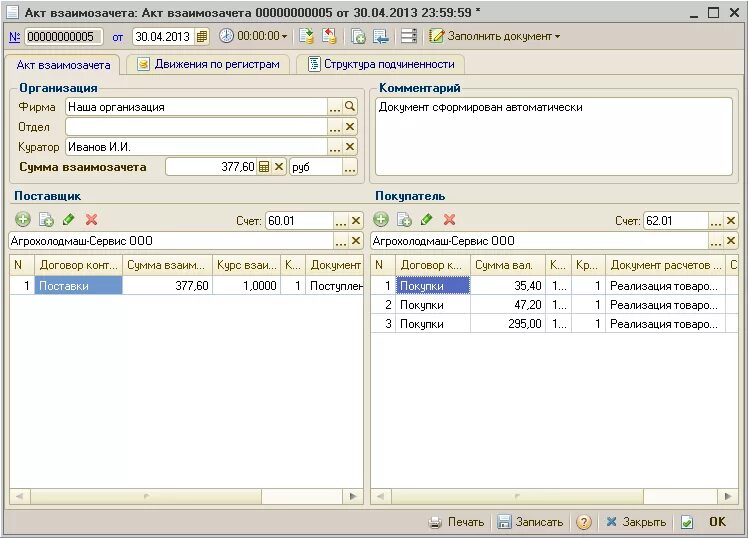748x538 pixels.
Task: Open the selection ellipsis for the Куратор field
Action: click(x=335, y=147)
